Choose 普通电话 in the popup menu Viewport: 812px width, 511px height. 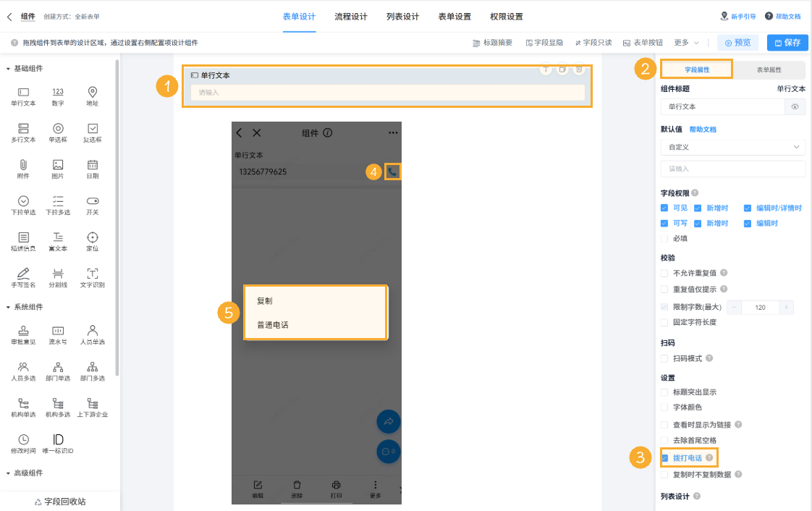coord(273,325)
